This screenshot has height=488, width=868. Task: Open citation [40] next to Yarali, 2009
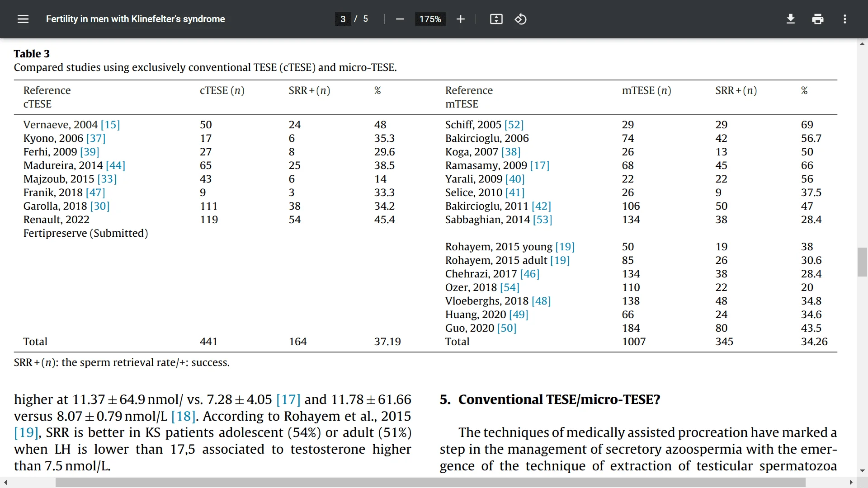tap(515, 179)
